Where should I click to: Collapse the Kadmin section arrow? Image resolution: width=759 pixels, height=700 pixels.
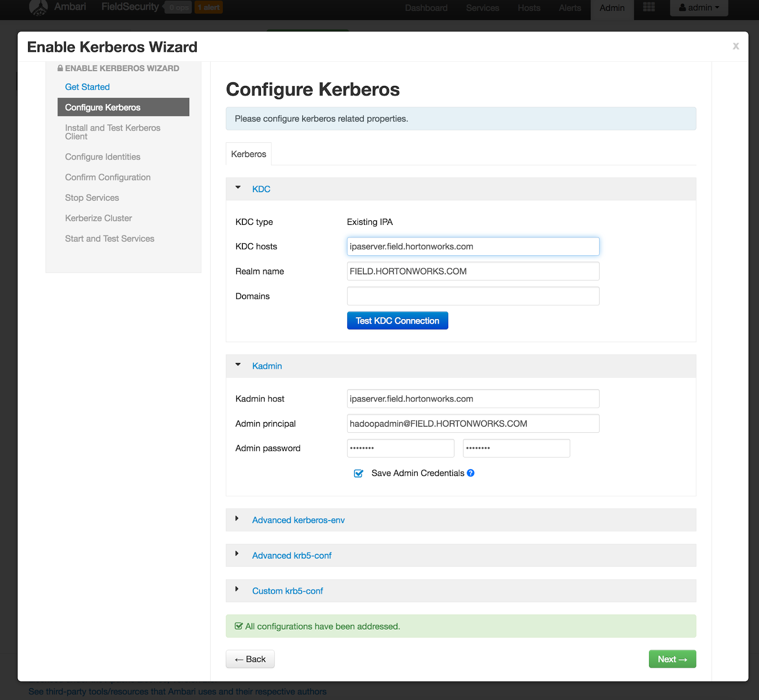pos(238,365)
